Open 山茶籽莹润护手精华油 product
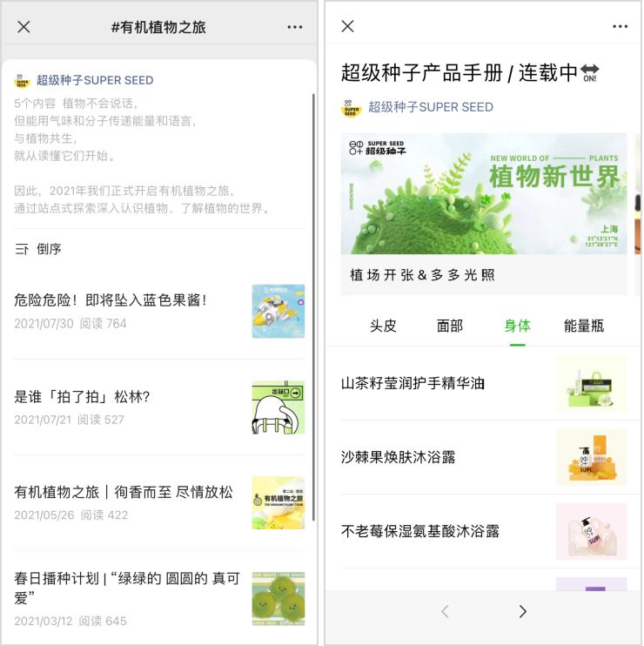This screenshot has height=646, width=644. [413, 384]
